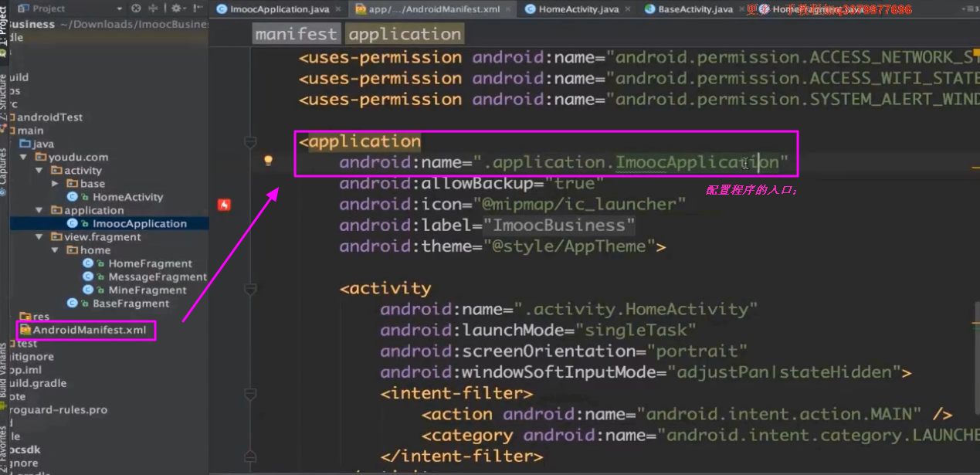Image resolution: width=980 pixels, height=475 pixels.
Task: Select HomeActivity in project tree
Action: [128, 197]
